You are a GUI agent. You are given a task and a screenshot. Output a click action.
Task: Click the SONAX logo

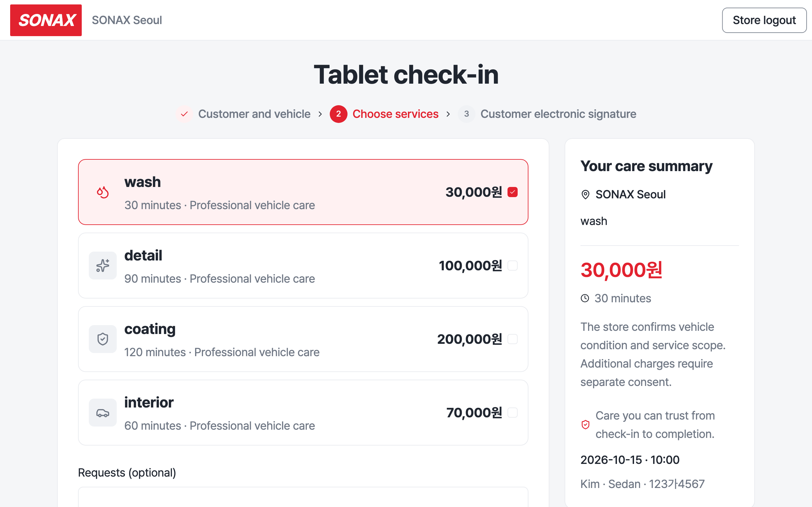pos(46,20)
